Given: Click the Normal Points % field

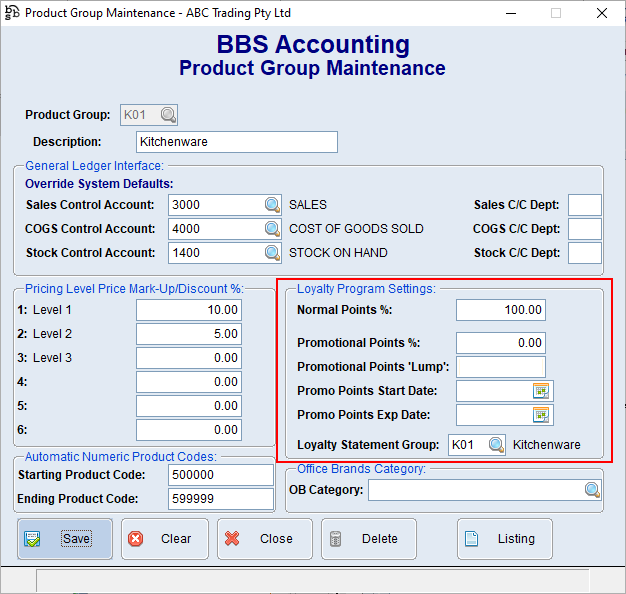Looking at the screenshot, I should point(500,310).
